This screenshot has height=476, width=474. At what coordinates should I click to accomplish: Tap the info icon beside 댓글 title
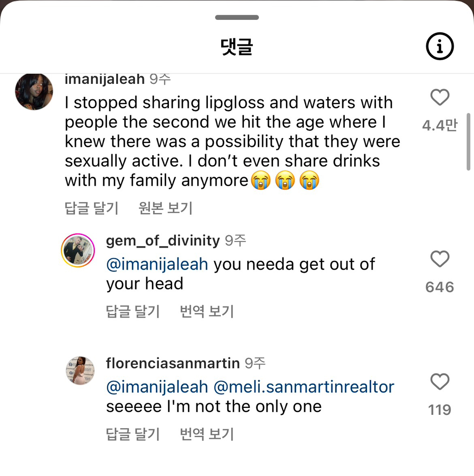point(439,46)
